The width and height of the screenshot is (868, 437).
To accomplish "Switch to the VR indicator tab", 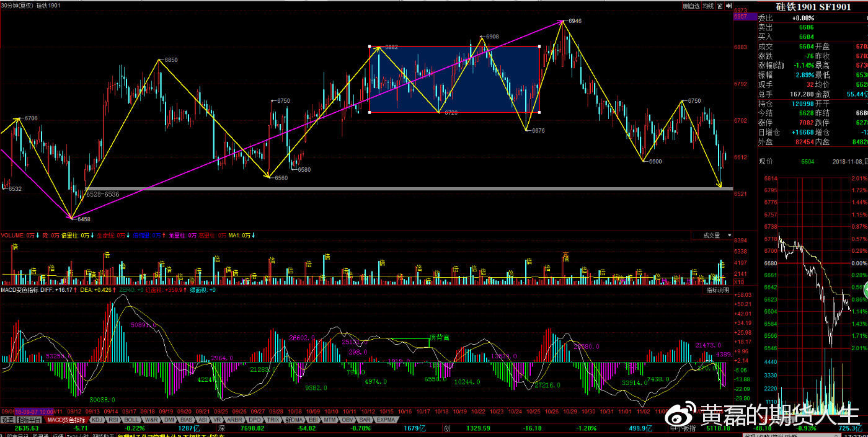I will (x=218, y=420).
